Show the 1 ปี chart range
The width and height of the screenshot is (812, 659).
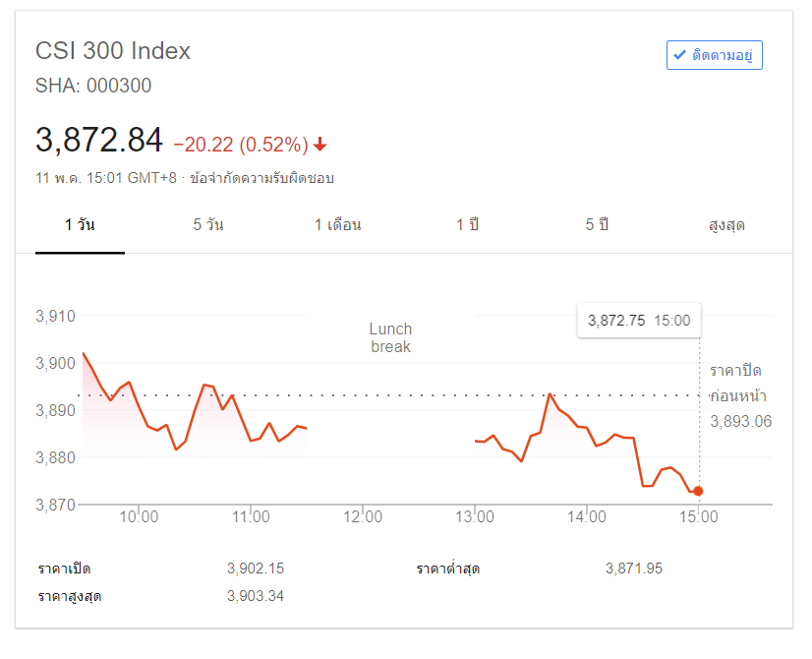click(467, 225)
